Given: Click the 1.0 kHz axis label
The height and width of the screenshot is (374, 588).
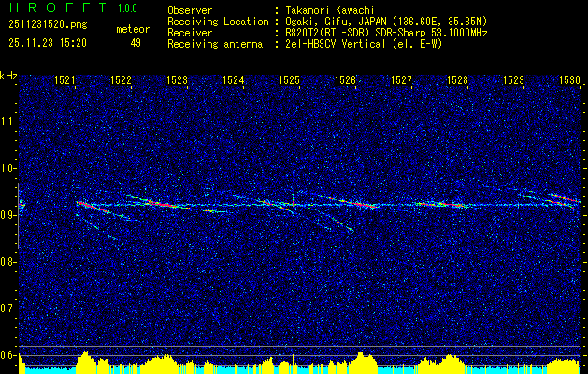Looking at the screenshot, I should tap(8, 168).
